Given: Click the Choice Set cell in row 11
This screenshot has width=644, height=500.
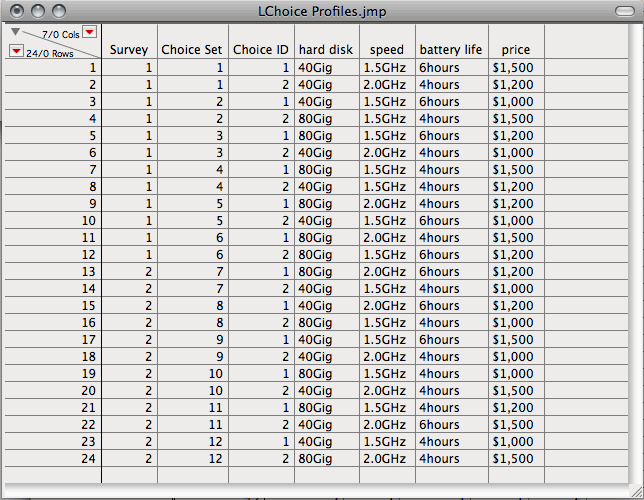Looking at the screenshot, I should pyautogui.click(x=193, y=238).
